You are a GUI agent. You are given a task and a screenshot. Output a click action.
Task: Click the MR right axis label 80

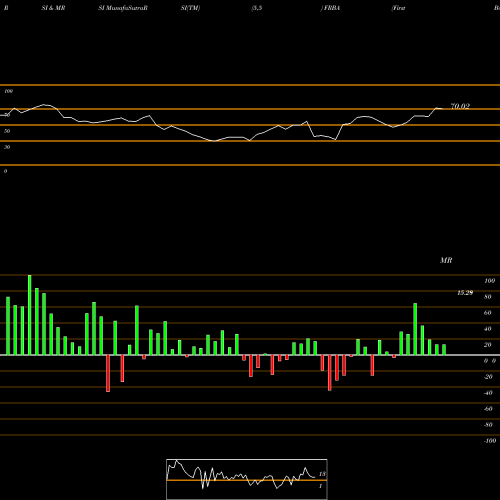pos(488,297)
